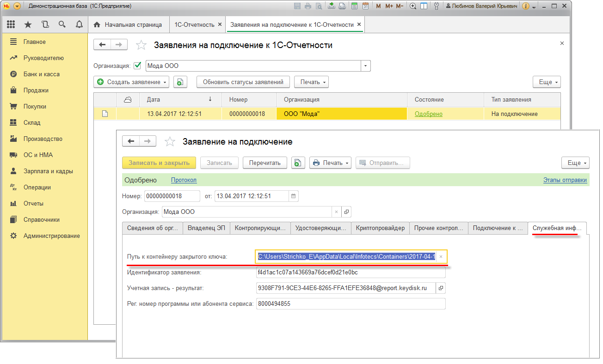Image resolution: width=603 pixels, height=364 pixels.
Task: Switch to Начальная страница tab
Action: click(128, 24)
